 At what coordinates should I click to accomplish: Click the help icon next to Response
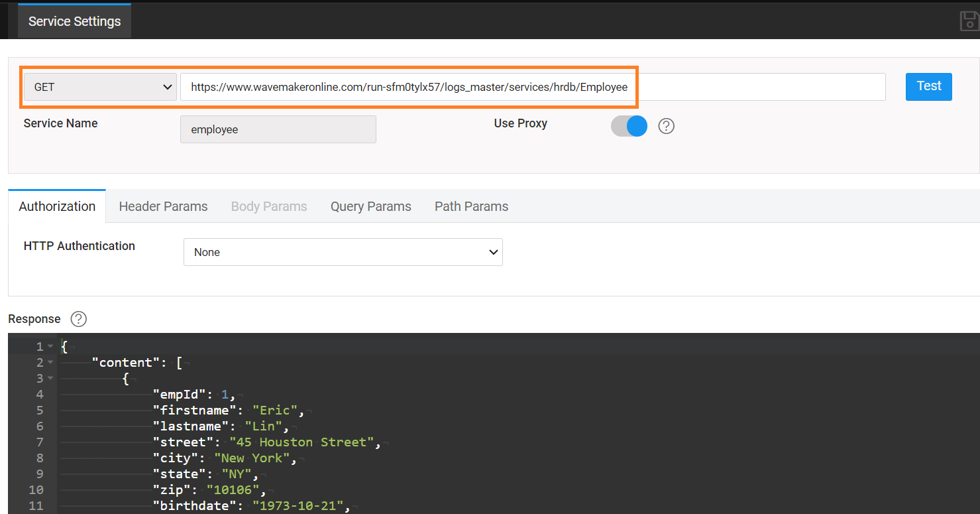click(x=78, y=319)
